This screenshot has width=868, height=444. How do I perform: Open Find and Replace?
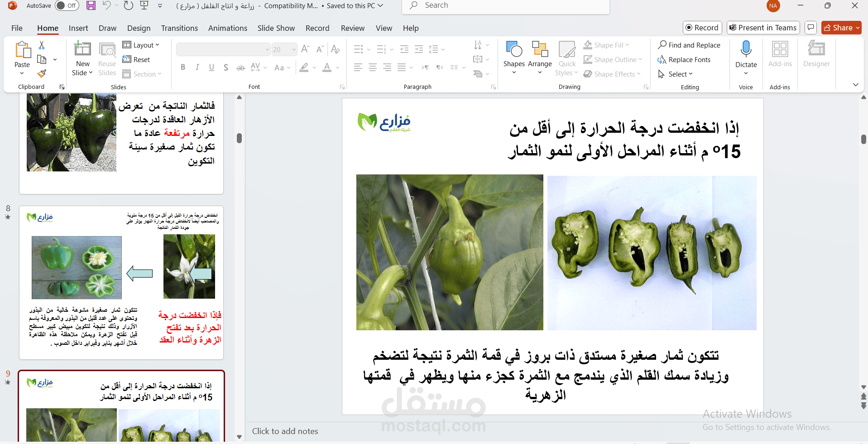[689, 45]
